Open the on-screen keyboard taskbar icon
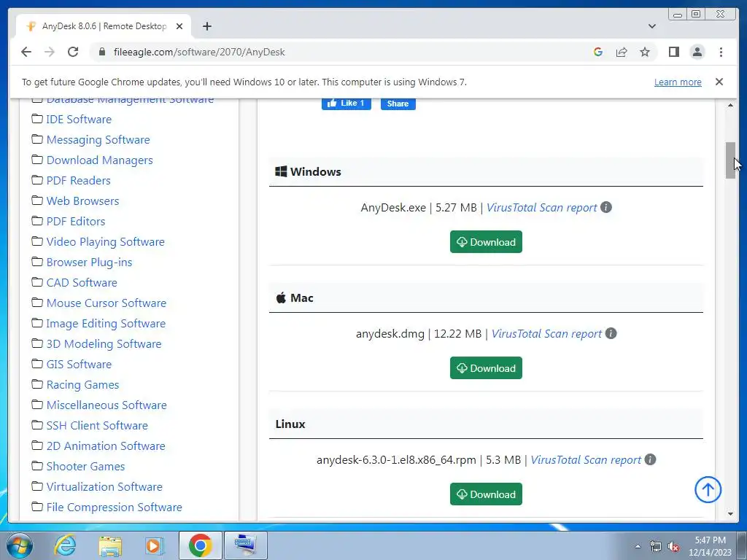Viewport: 747px width, 560px height. pos(246,545)
